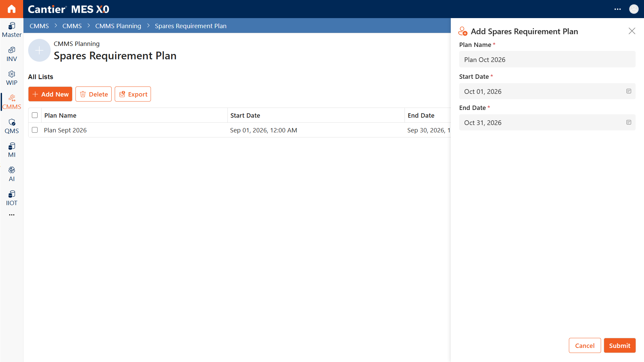Go to second CMMS breadcrumb
This screenshot has width=644, height=362.
tap(72, 26)
